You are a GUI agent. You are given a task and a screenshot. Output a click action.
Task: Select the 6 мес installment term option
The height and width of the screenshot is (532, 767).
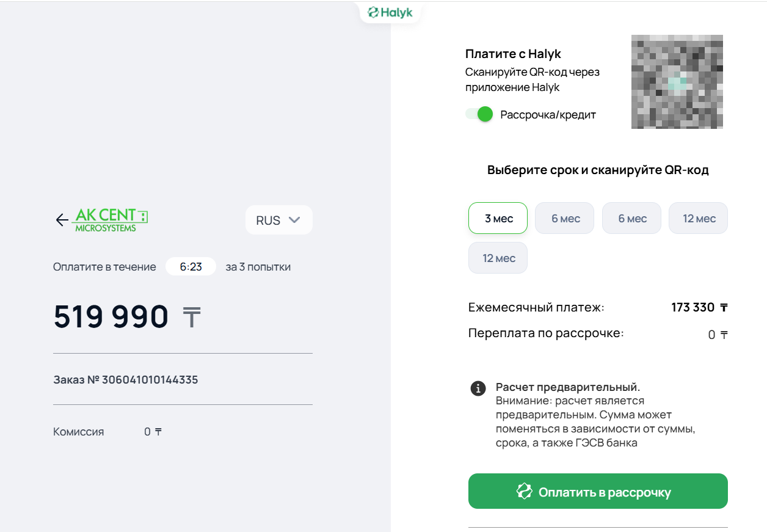click(564, 218)
